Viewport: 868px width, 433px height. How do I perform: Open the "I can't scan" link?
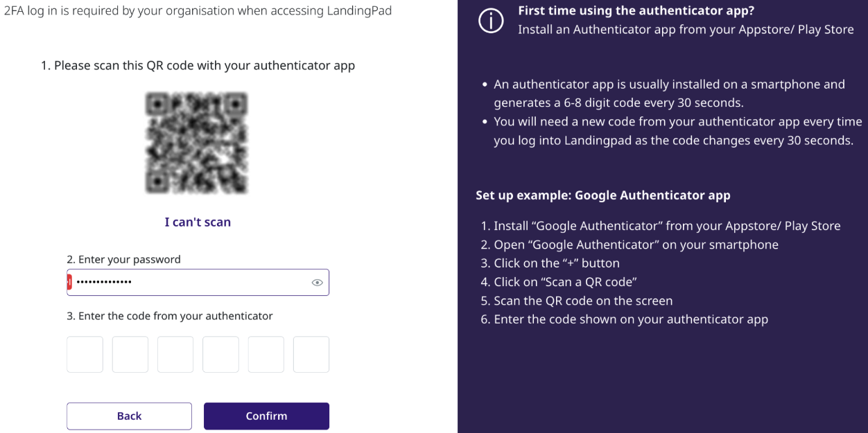click(x=198, y=222)
